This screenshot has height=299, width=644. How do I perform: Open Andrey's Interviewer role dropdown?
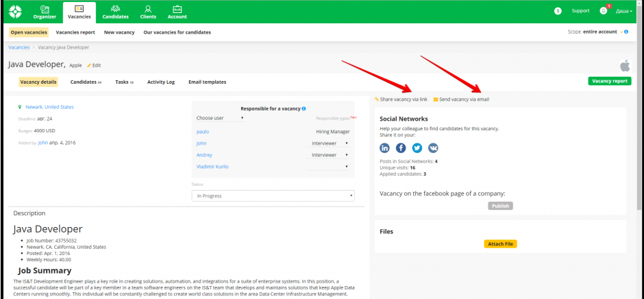[x=330, y=155]
